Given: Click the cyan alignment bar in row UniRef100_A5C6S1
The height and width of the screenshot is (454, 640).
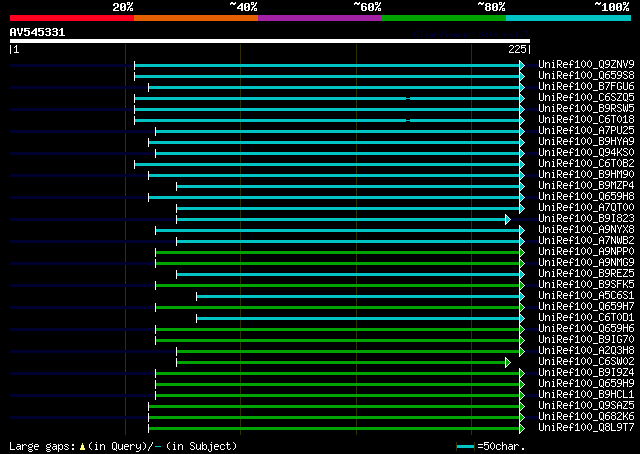Looking at the screenshot, I should tap(358, 296).
